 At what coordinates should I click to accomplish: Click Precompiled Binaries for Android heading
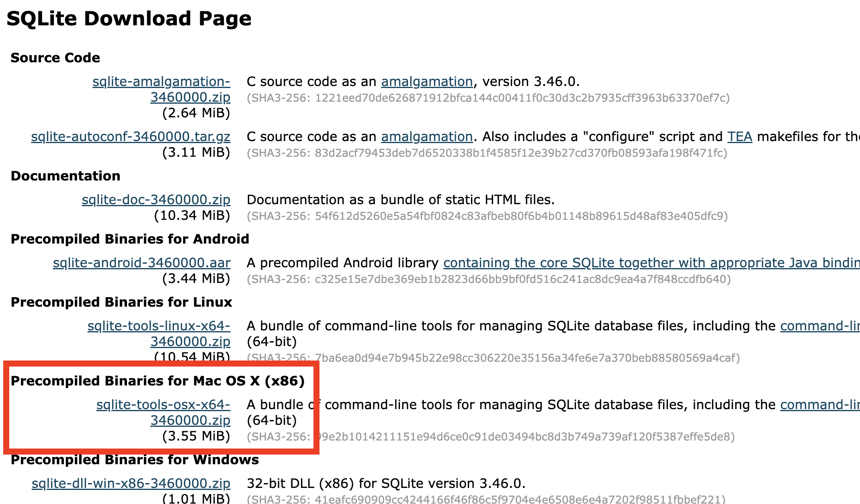click(130, 239)
